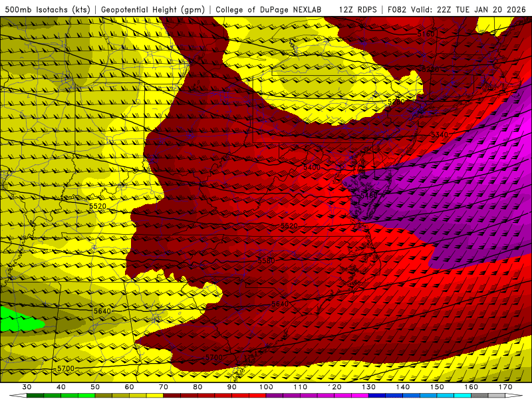Click the '130' value on the color scale
Viewport: 532px width, 399px height.
pyautogui.click(x=368, y=387)
